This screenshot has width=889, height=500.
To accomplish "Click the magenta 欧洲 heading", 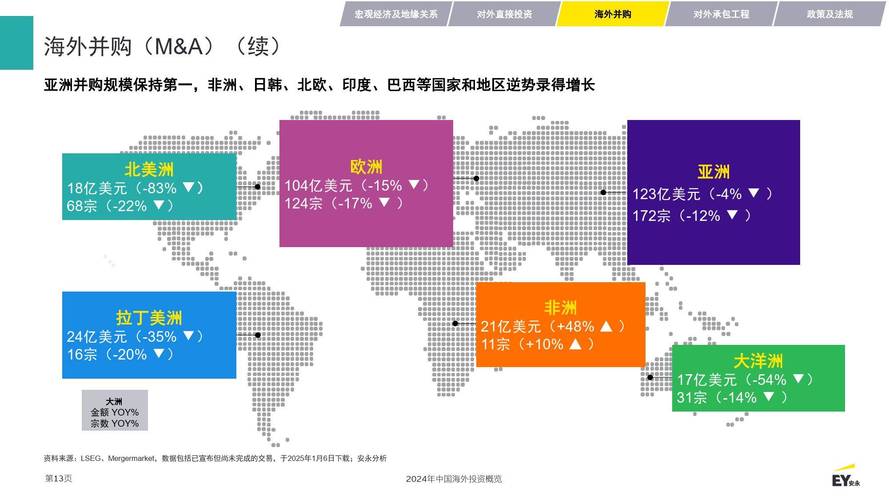I will [366, 167].
